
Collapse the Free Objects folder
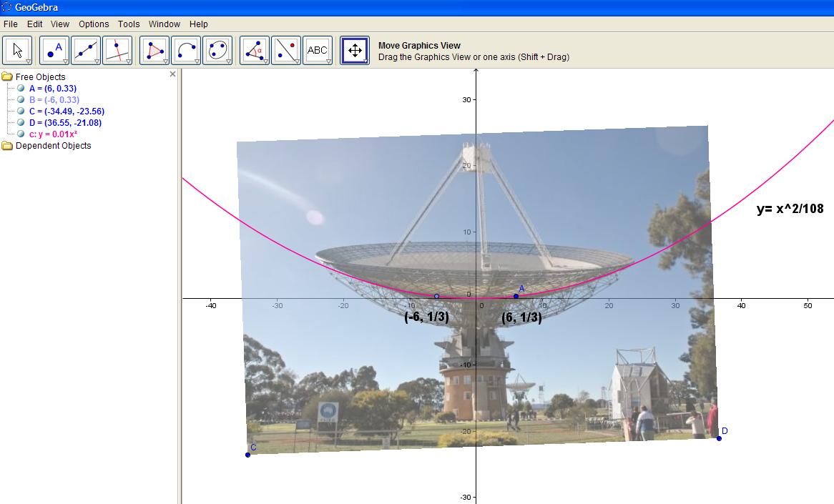pyautogui.click(x=7, y=76)
